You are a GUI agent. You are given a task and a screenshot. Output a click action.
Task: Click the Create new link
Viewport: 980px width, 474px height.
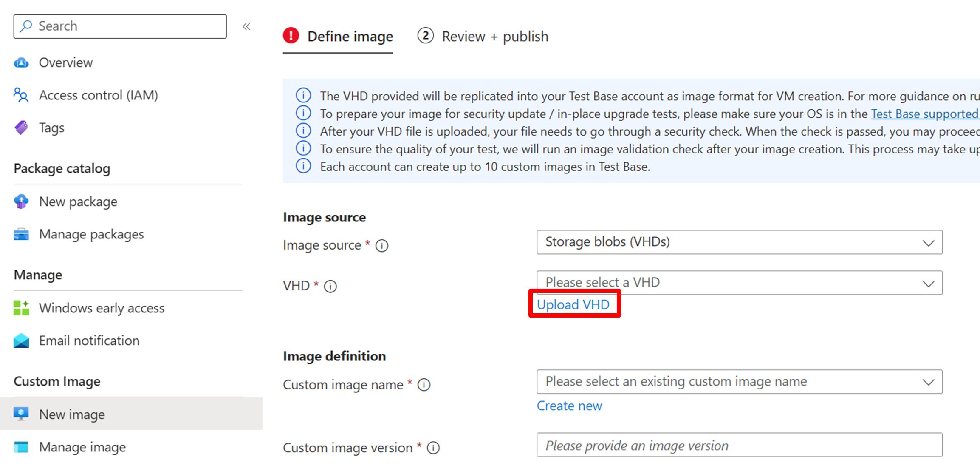coord(569,406)
